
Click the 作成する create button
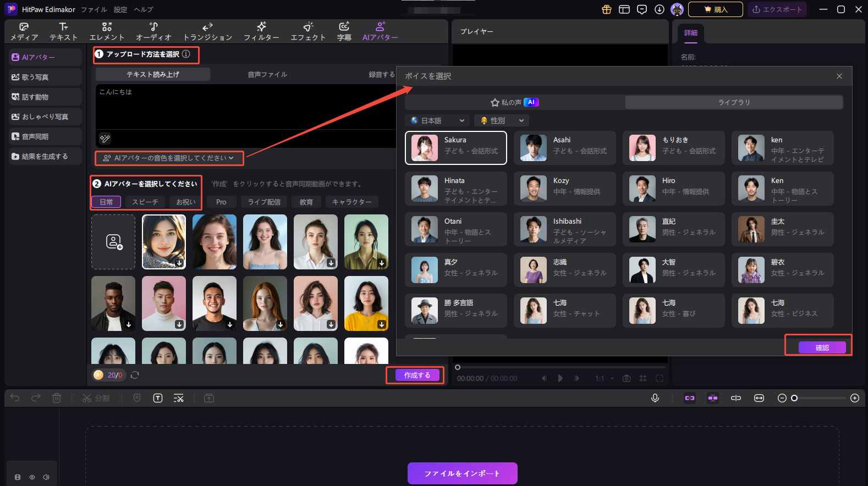tap(417, 375)
